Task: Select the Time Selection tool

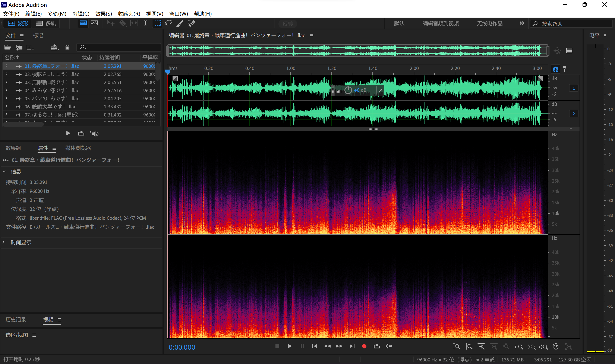Action: [x=145, y=23]
